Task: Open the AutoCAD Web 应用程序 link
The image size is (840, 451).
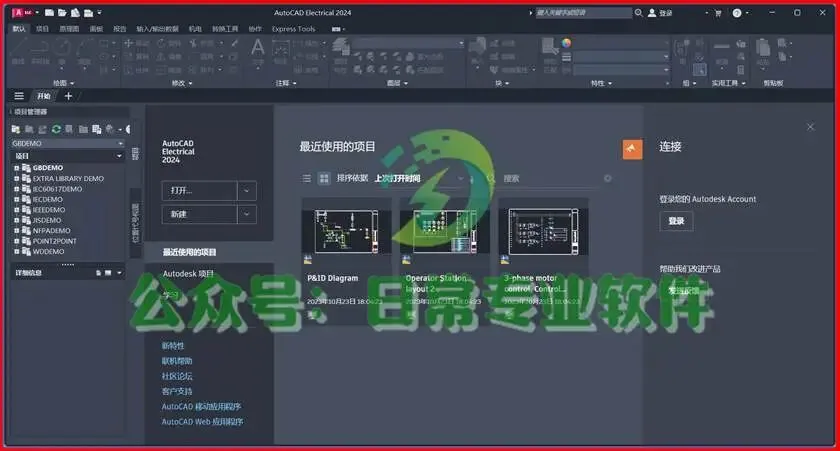Action: pyautogui.click(x=202, y=422)
